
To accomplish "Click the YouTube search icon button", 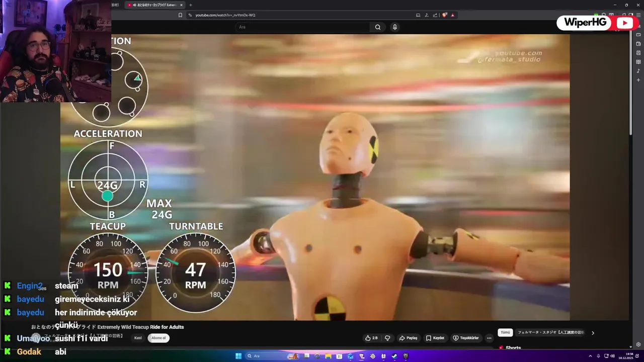I will pos(378,27).
